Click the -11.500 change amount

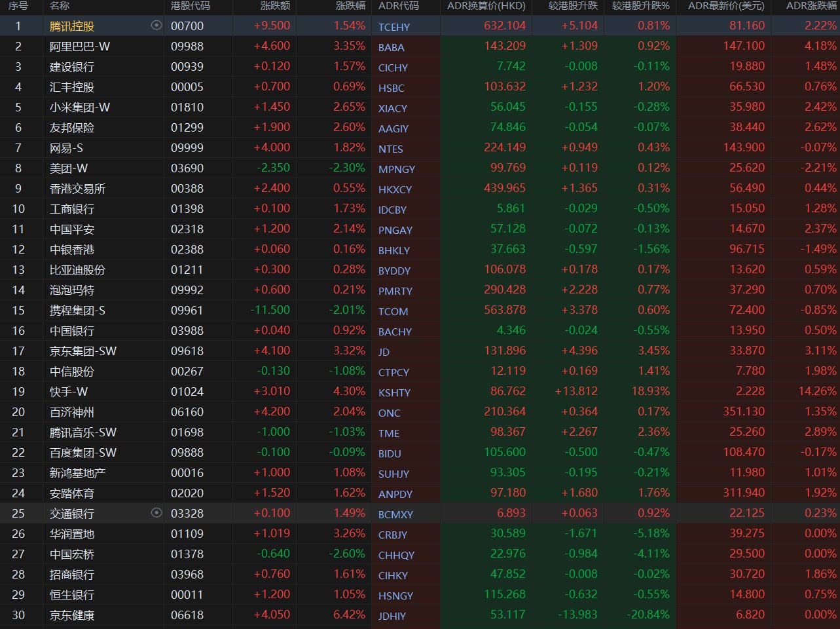click(x=270, y=310)
